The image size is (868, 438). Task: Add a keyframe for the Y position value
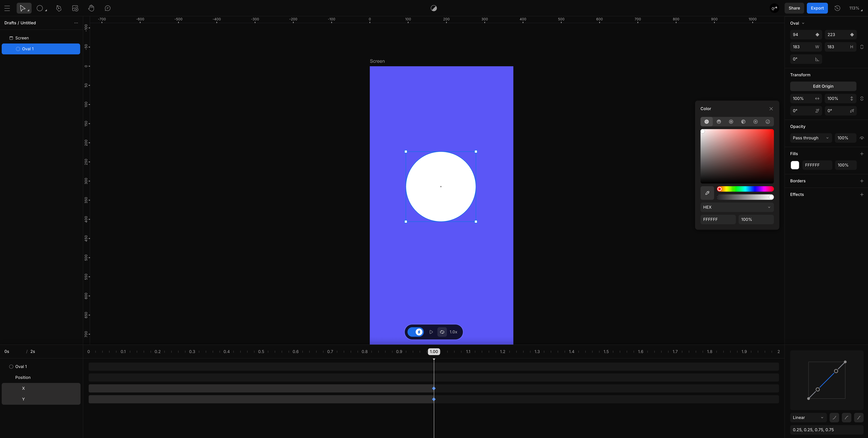[852, 35]
